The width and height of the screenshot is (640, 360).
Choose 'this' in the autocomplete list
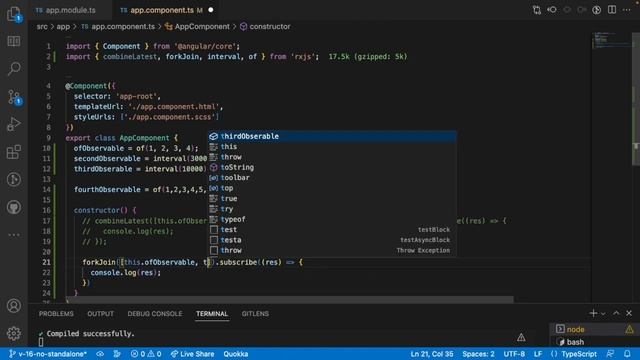point(332,147)
